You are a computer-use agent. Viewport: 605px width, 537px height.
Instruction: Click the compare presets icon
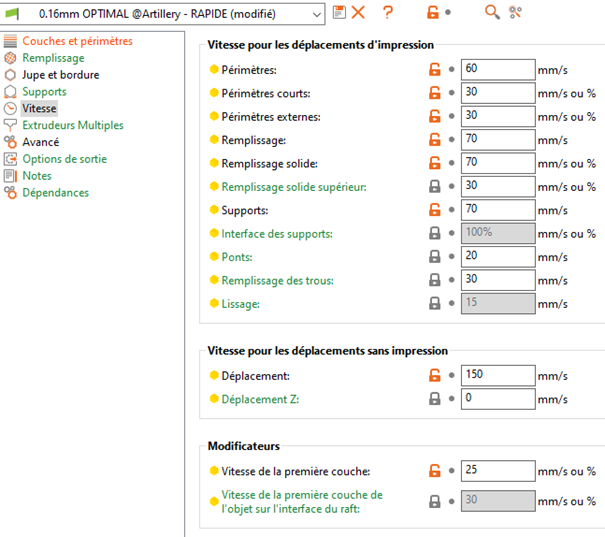coord(516,12)
